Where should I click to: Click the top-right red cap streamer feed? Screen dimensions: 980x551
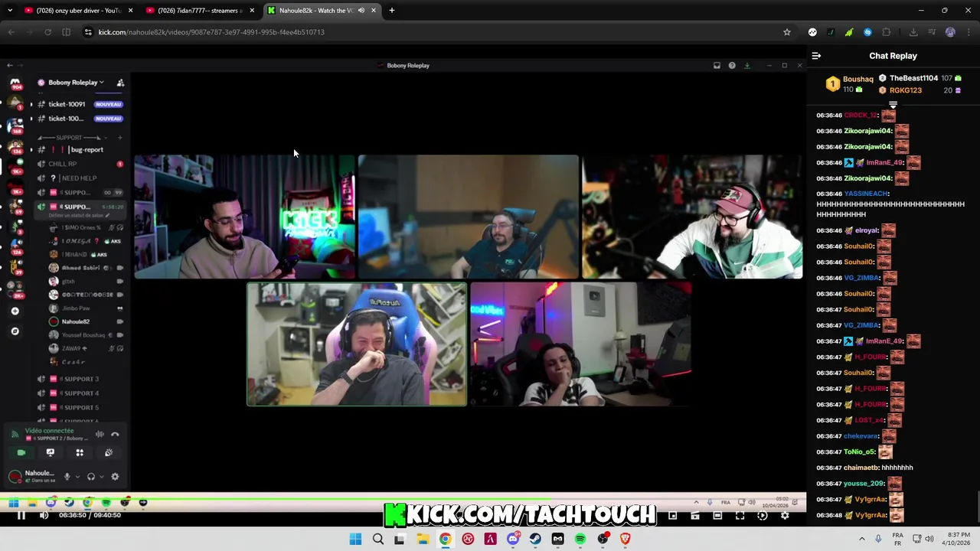[692, 217]
